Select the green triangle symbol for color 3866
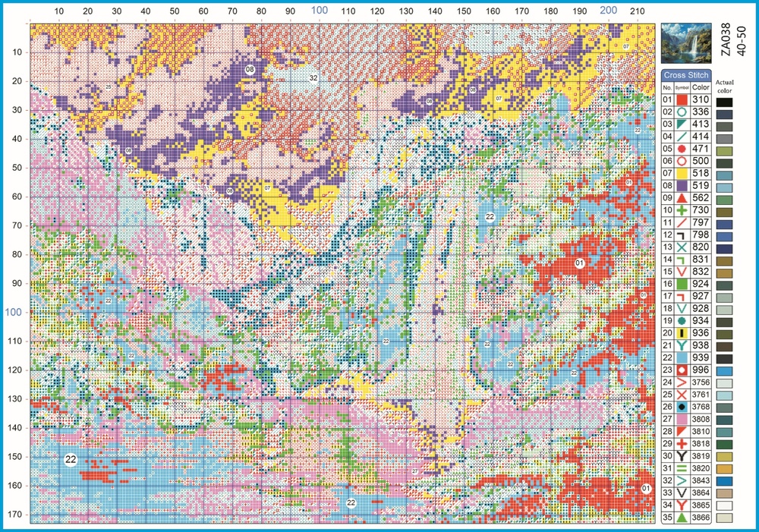The width and height of the screenshot is (759, 532). 682,518
